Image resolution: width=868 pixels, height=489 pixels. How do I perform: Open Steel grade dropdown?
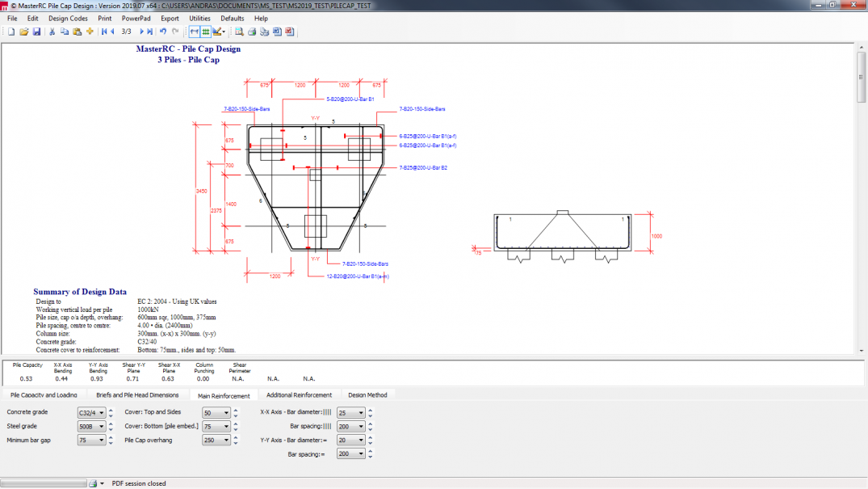point(91,426)
